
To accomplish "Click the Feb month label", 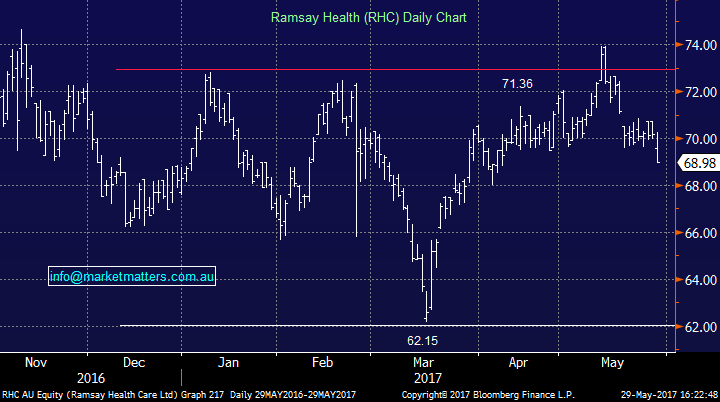I will tap(322, 362).
